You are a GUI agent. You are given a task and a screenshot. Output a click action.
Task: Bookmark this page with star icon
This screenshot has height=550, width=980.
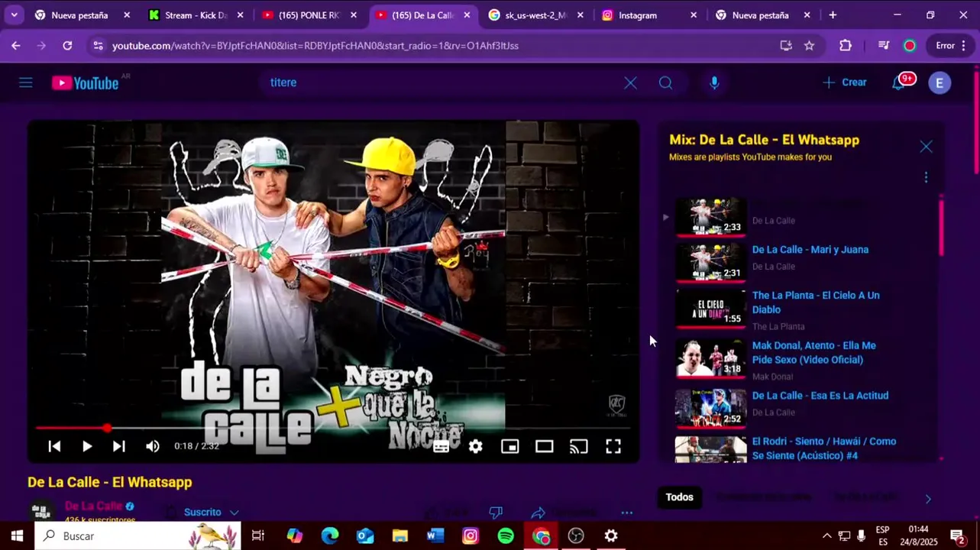(x=809, y=46)
